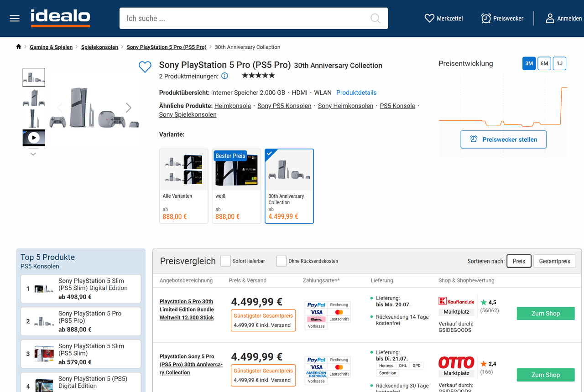Open Playstation 5 Pro 30th Limited Edition offer
The width and height of the screenshot is (584, 392).
187,309
